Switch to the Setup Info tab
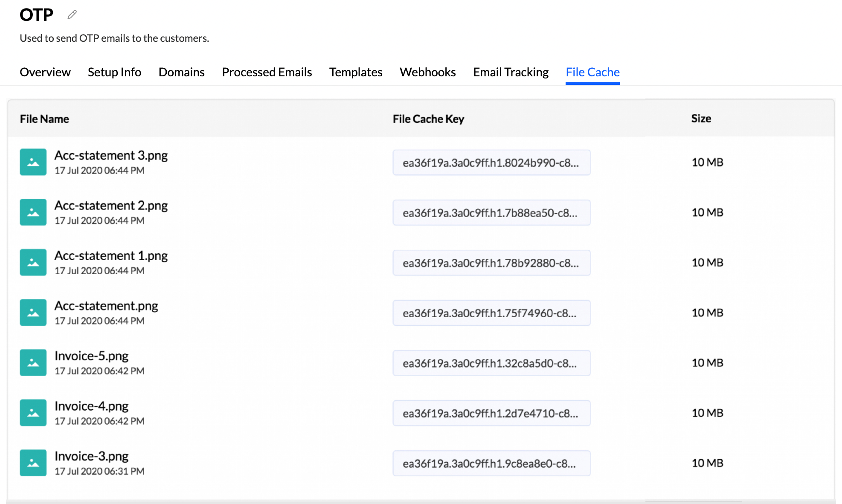 pyautogui.click(x=114, y=72)
